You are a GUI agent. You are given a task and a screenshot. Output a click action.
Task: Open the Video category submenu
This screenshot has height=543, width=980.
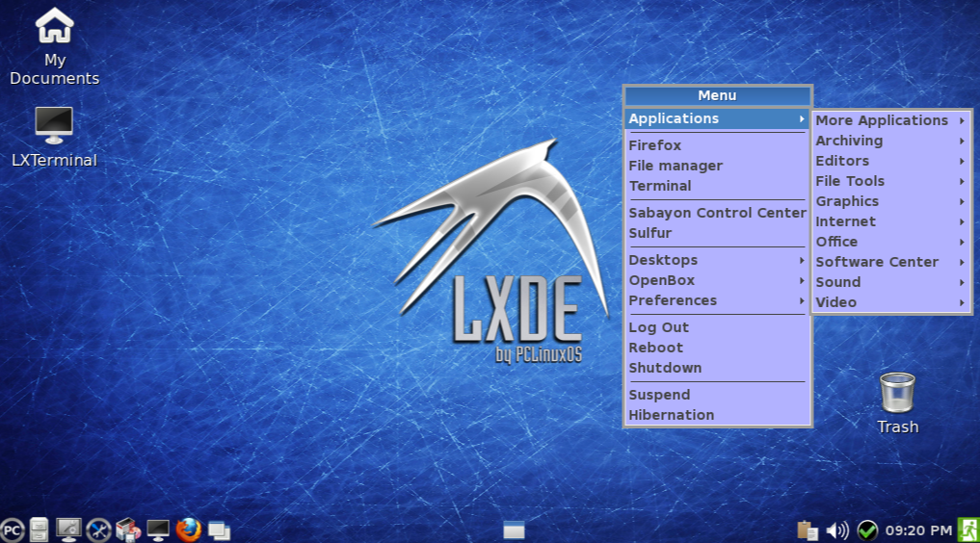click(891, 302)
